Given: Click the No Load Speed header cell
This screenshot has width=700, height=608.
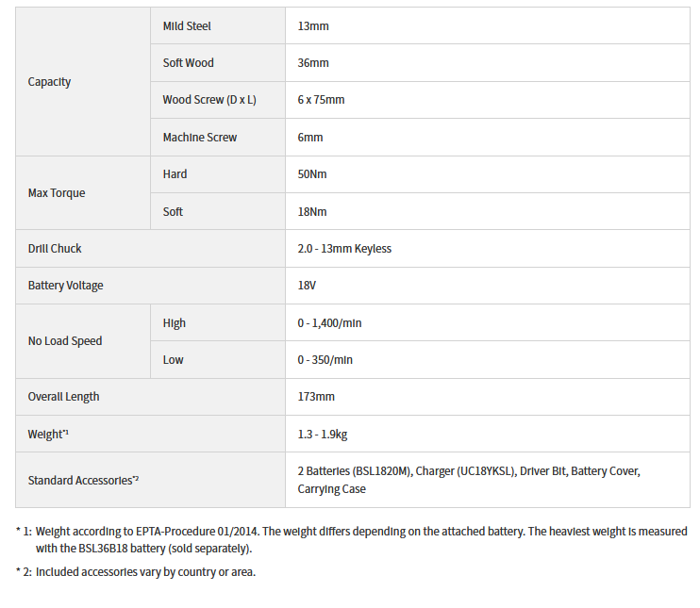Looking at the screenshot, I should click(65, 341).
